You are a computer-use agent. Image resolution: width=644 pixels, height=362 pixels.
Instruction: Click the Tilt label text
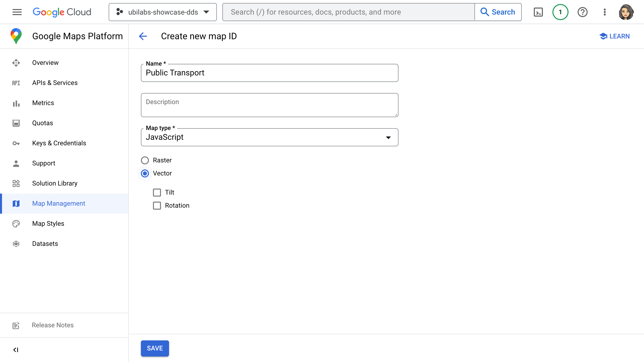[x=170, y=192]
